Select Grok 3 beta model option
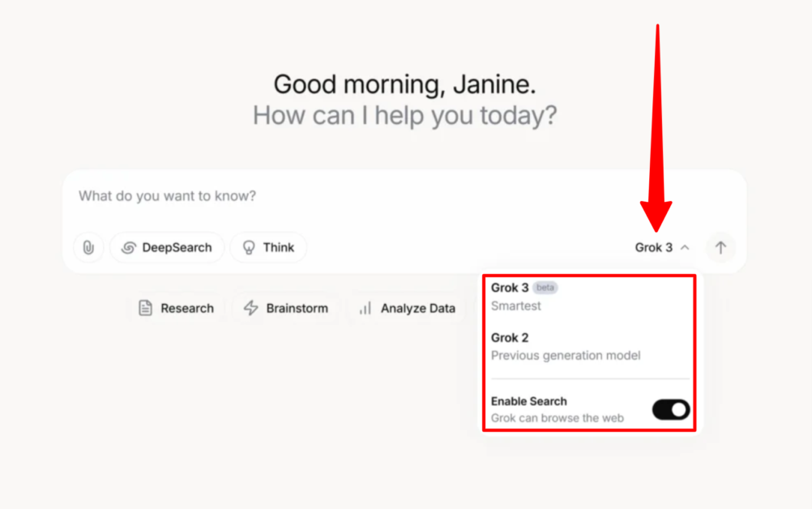The image size is (812, 509). pos(589,297)
